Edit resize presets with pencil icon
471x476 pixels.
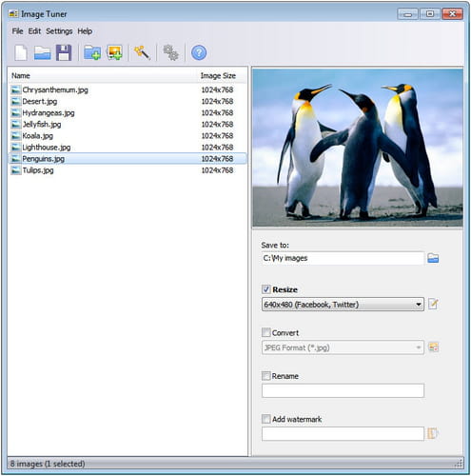(433, 304)
